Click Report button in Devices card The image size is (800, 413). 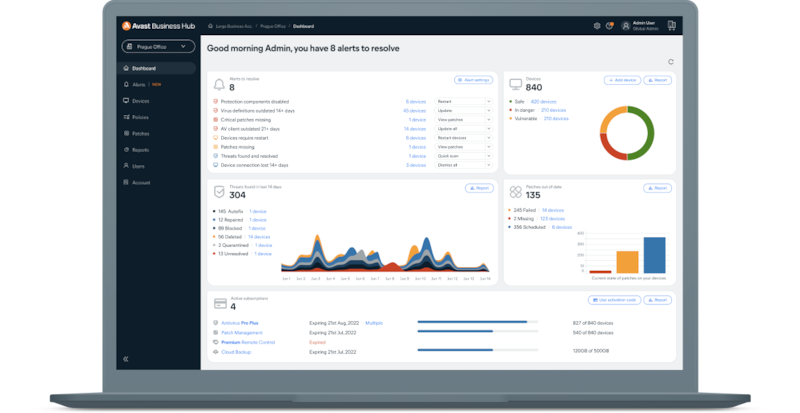click(657, 80)
